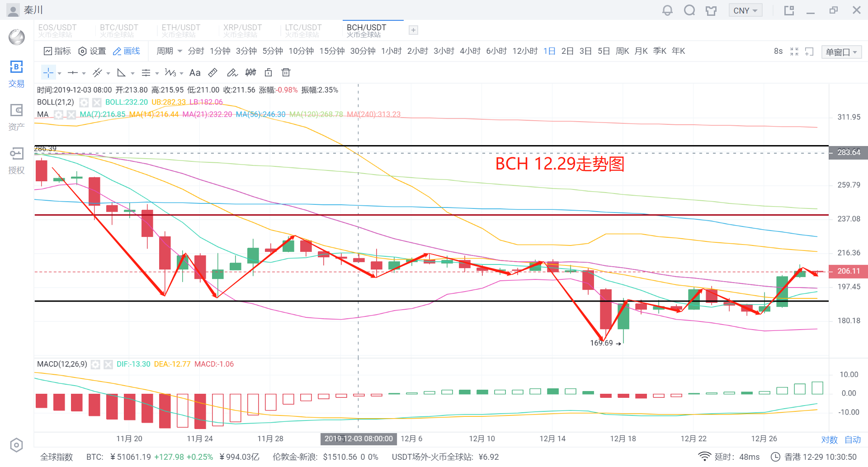Switch to the EOS/USDT tab
Screen dimensions: 868x467
tap(57, 30)
